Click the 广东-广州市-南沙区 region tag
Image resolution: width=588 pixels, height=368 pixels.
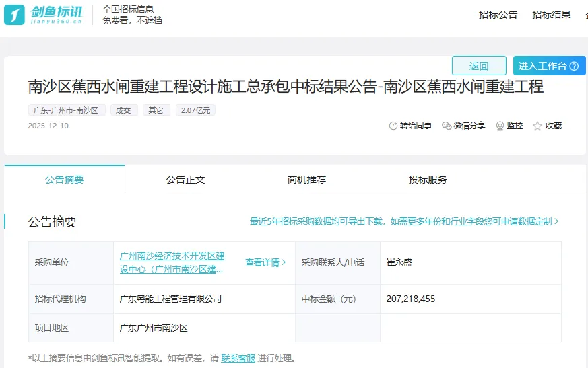click(x=67, y=110)
